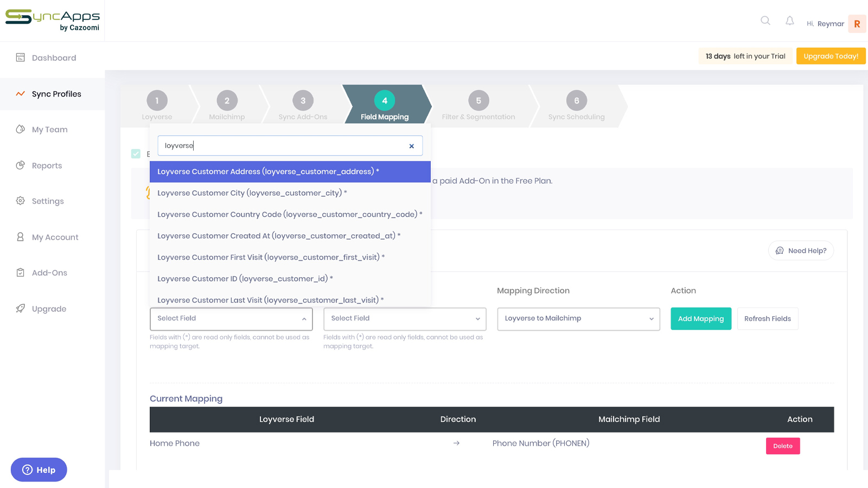The width and height of the screenshot is (868, 488).
Task: Delete the Home Phone mapping
Action: click(782, 446)
